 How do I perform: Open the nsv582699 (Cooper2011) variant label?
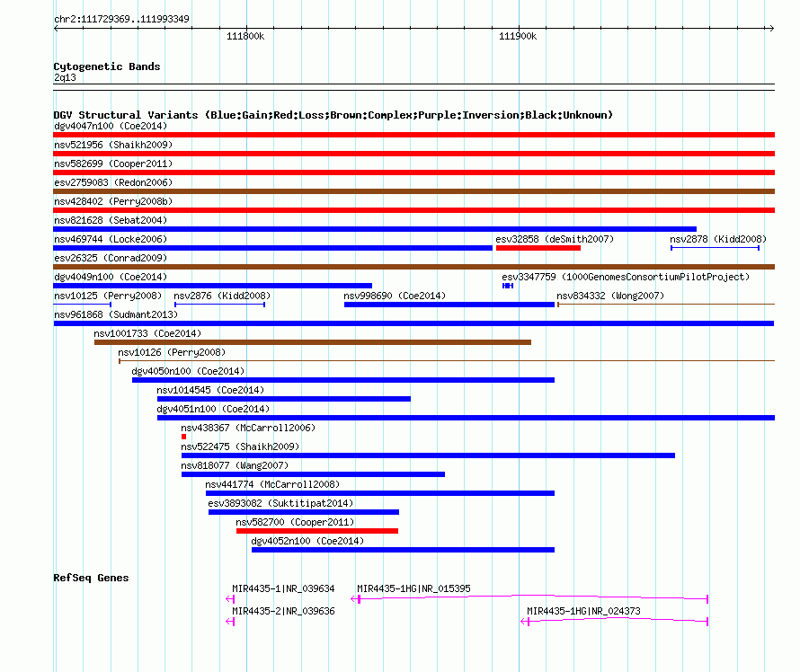pyautogui.click(x=113, y=164)
